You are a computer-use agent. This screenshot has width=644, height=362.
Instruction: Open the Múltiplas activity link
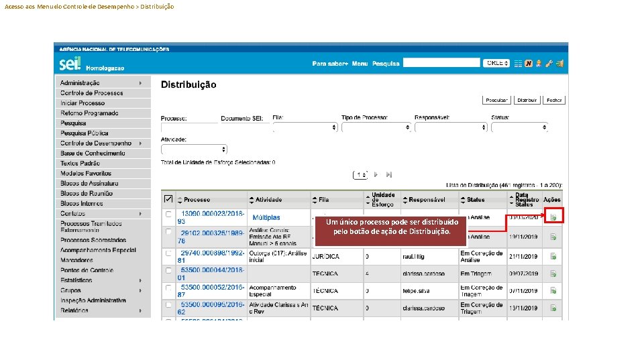coord(266,217)
